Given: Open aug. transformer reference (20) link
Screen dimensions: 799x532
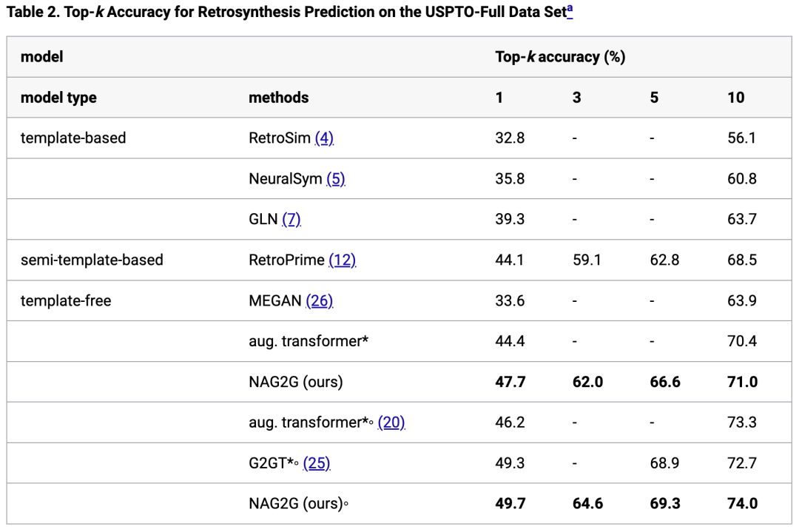Looking at the screenshot, I should pos(391,422).
